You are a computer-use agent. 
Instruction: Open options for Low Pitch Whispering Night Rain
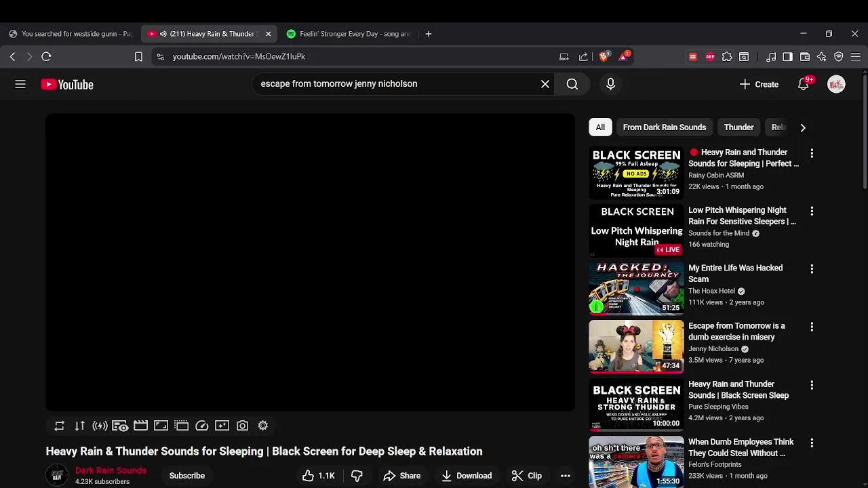point(812,211)
